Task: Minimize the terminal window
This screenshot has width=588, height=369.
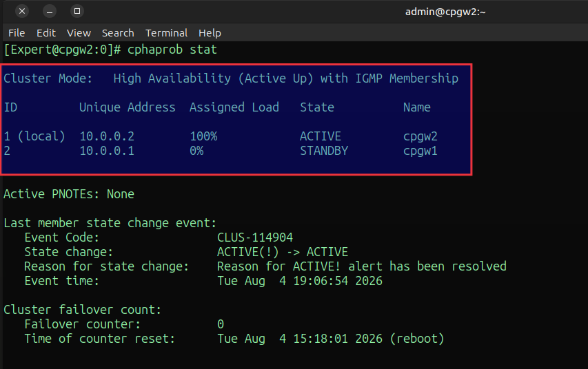Action: (x=50, y=11)
